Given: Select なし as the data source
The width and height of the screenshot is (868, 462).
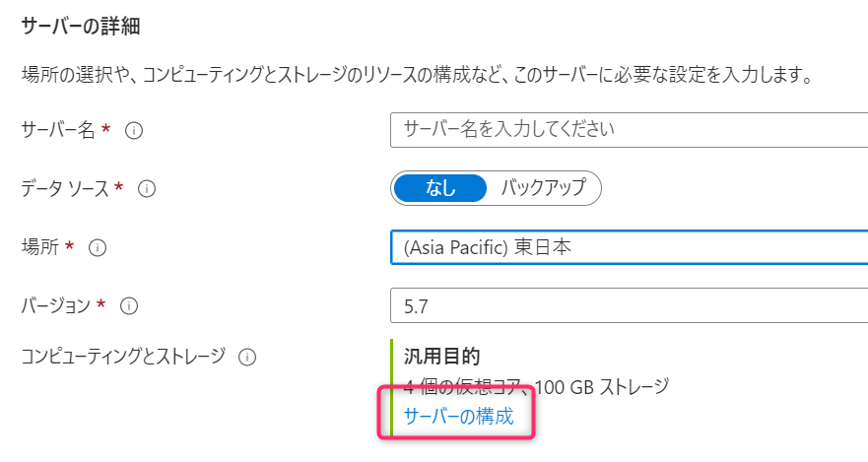Looking at the screenshot, I should pos(440,189).
